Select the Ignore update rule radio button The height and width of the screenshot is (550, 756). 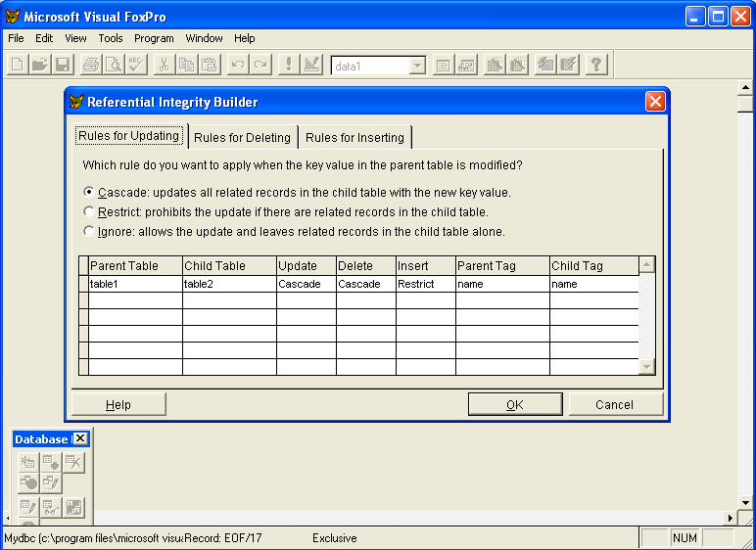89,231
